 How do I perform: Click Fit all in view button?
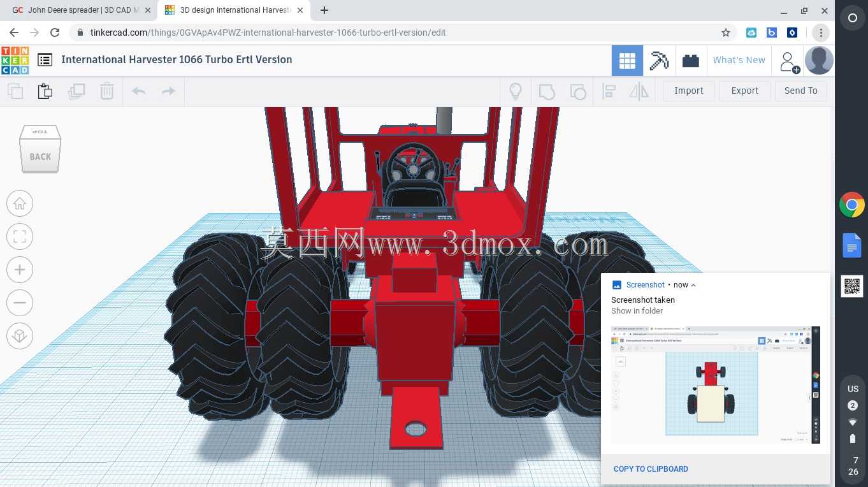point(20,237)
